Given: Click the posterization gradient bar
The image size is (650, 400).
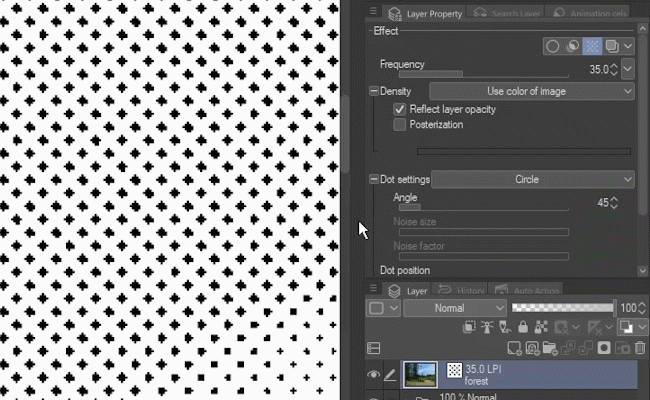Looking at the screenshot, I should pyautogui.click(x=524, y=151).
